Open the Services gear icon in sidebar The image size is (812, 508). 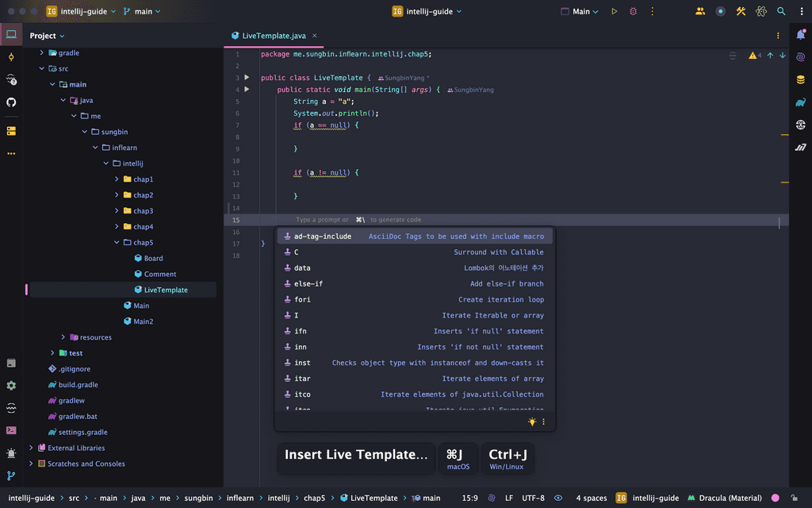(x=11, y=385)
